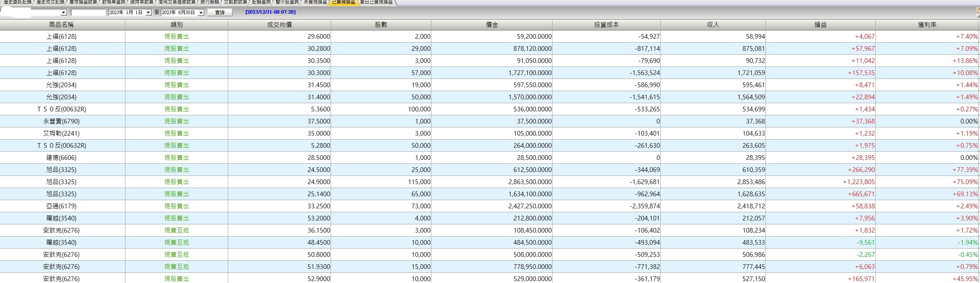Select the 亞通(6179) row
This screenshot has height=283, width=980.
point(489,206)
